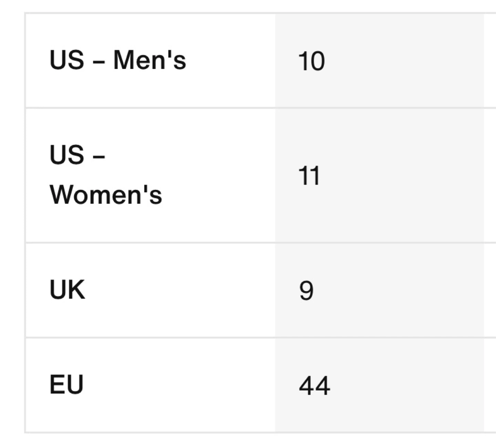The height and width of the screenshot is (448, 496).
Task: Select the EU size value 44
Action: click(314, 386)
